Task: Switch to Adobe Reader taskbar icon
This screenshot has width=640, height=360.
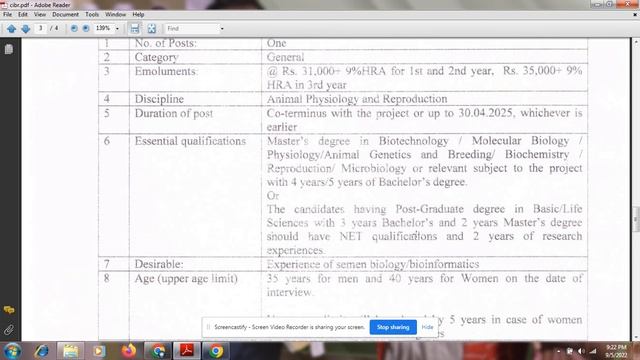Action: click(187, 351)
